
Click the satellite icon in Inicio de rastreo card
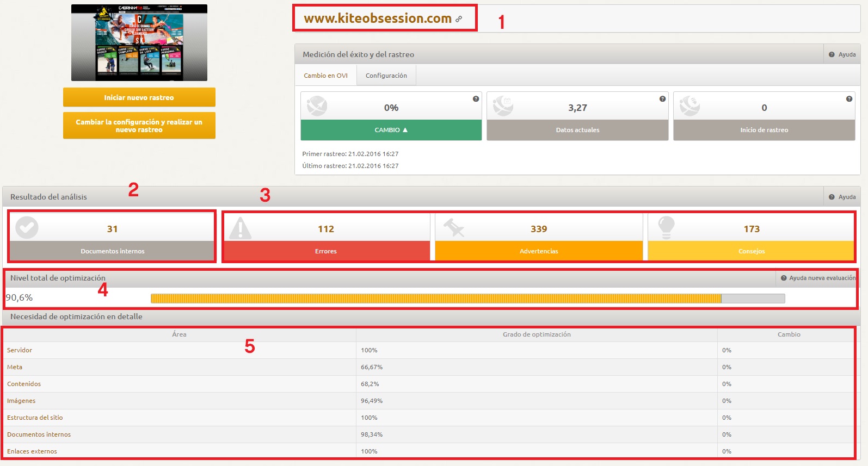click(690, 105)
